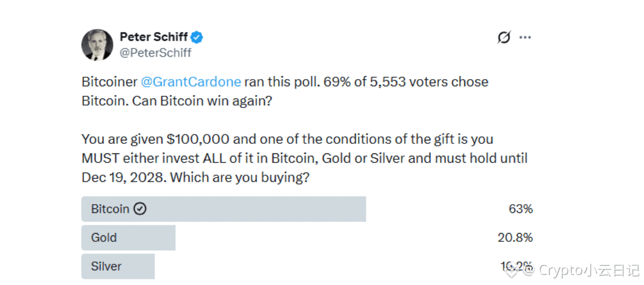Click the checkmark circle beside Bitcoin
The height and width of the screenshot is (285, 644).
tap(140, 209)
